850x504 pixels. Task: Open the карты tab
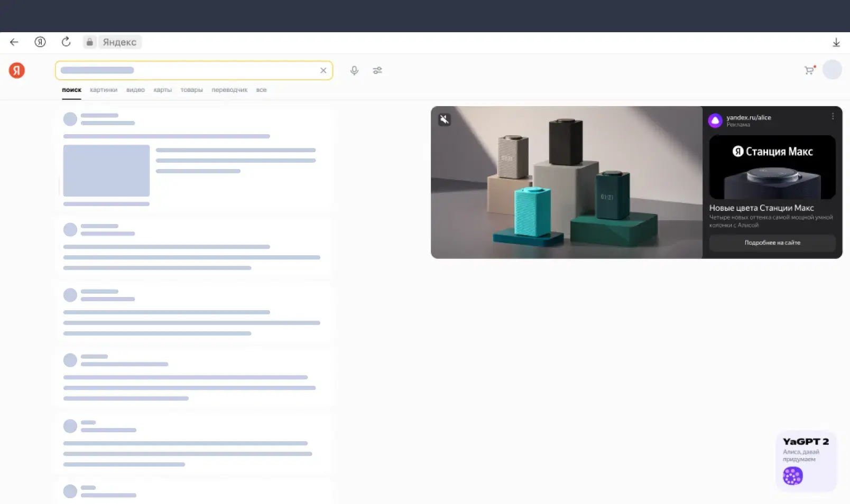click(162, 90)
